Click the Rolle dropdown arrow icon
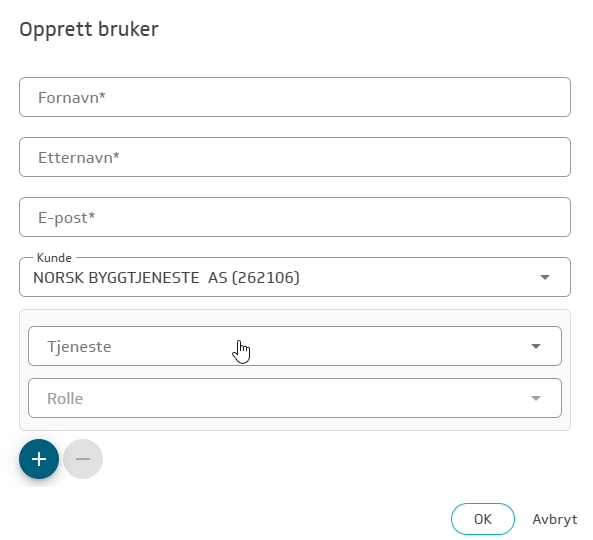 pyautogui.click(x=536, y=398)
